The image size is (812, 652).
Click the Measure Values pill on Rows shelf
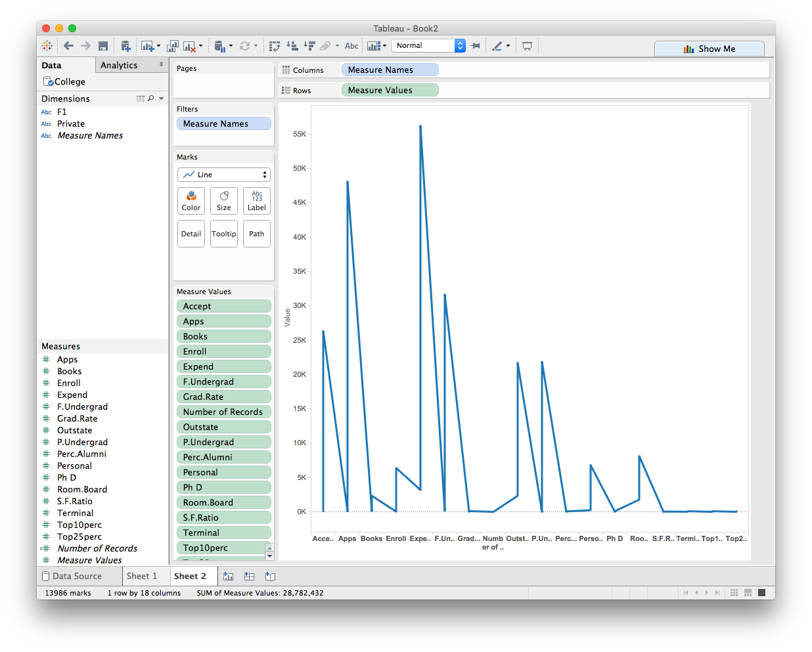pos(390,90)
